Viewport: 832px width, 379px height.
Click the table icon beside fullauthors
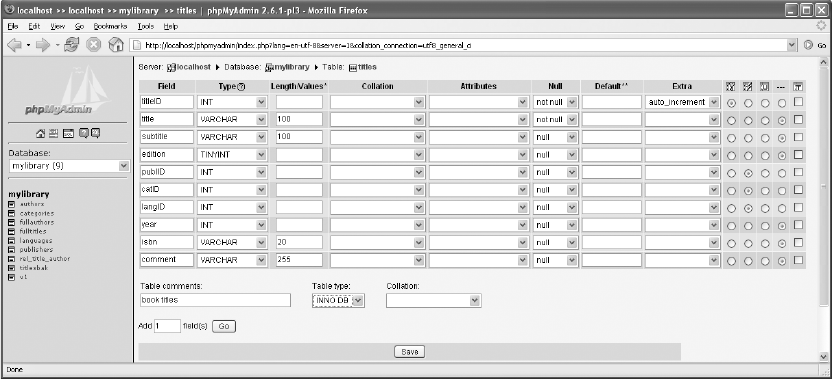12,222
